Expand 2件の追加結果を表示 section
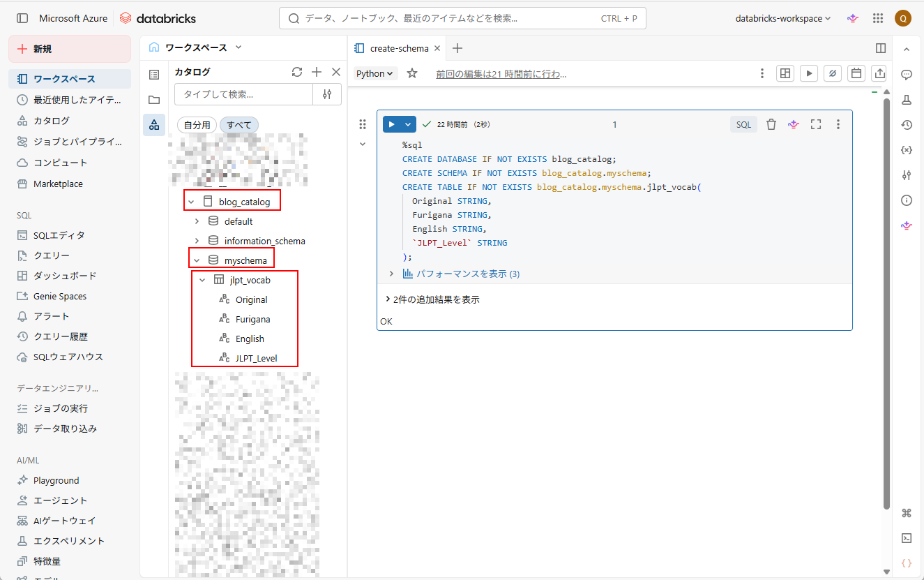This screenshot has width=924, height=580. (x=432, y=299)
